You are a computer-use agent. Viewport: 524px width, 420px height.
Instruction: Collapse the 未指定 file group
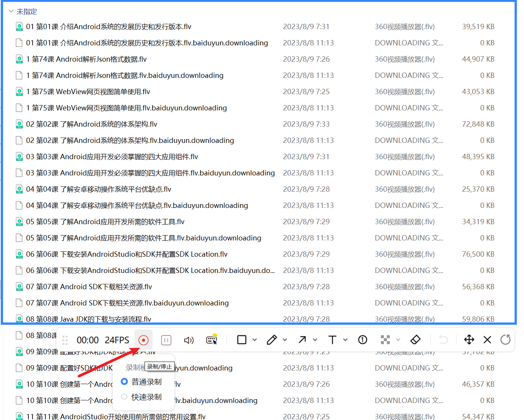pyautogui.click(x=11, y=12)
